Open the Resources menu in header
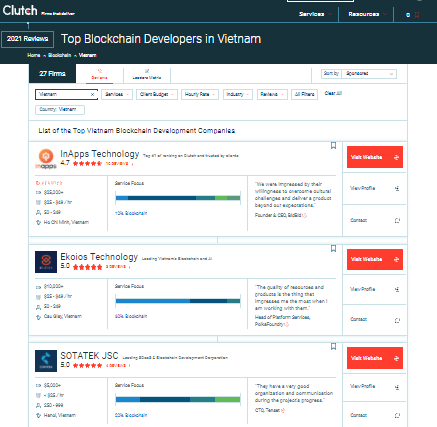Image resolution: width=437 pixels, height=427 pixels. click(x=367, y=14)
